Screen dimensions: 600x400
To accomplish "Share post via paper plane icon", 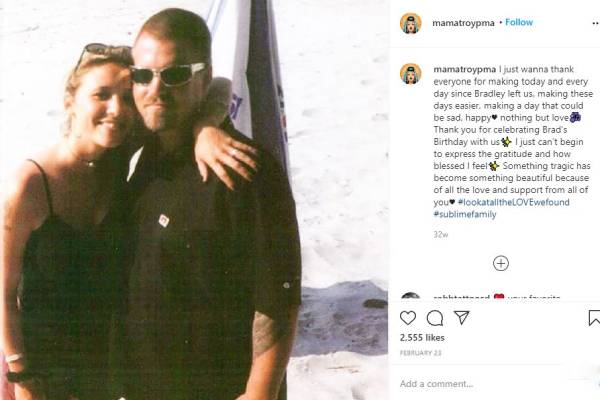I will pyautogui.click(x=461, y=317).
